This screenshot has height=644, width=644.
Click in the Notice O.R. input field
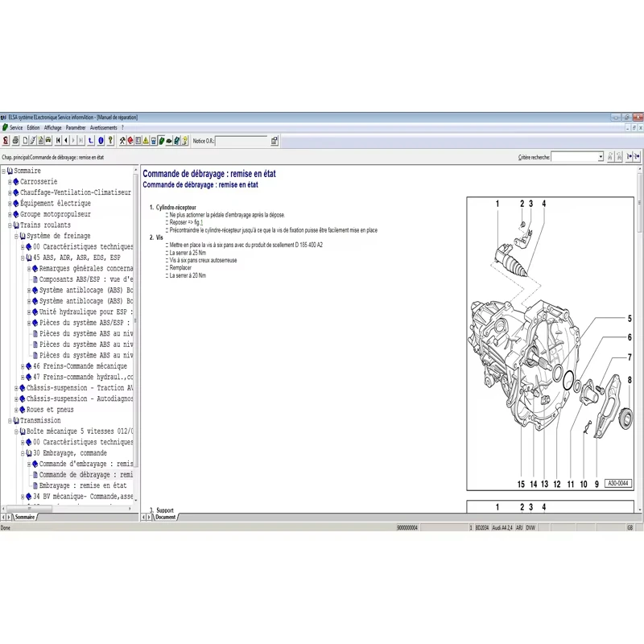click(242, 141)
